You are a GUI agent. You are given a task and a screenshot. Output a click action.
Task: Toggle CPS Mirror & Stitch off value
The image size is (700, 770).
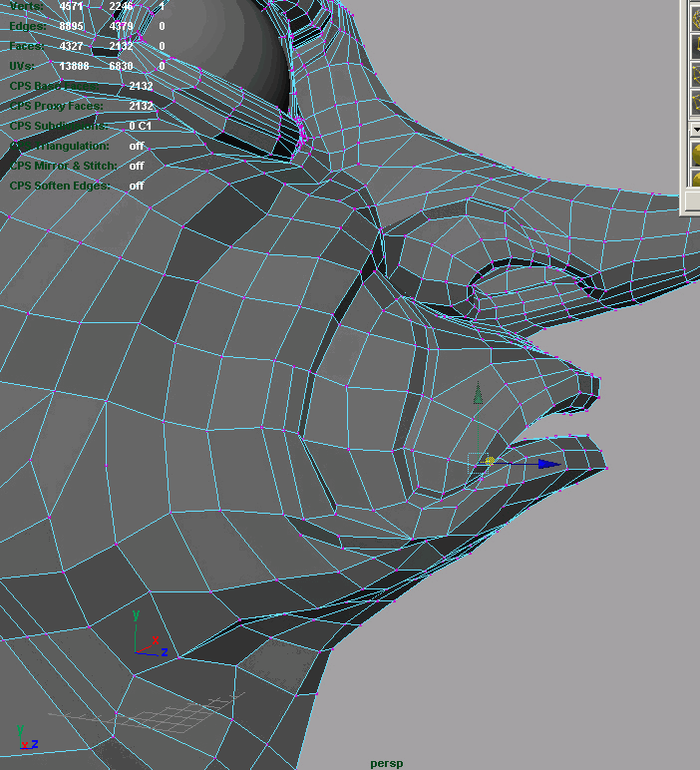pyautogui.click(x=136, y=166)
